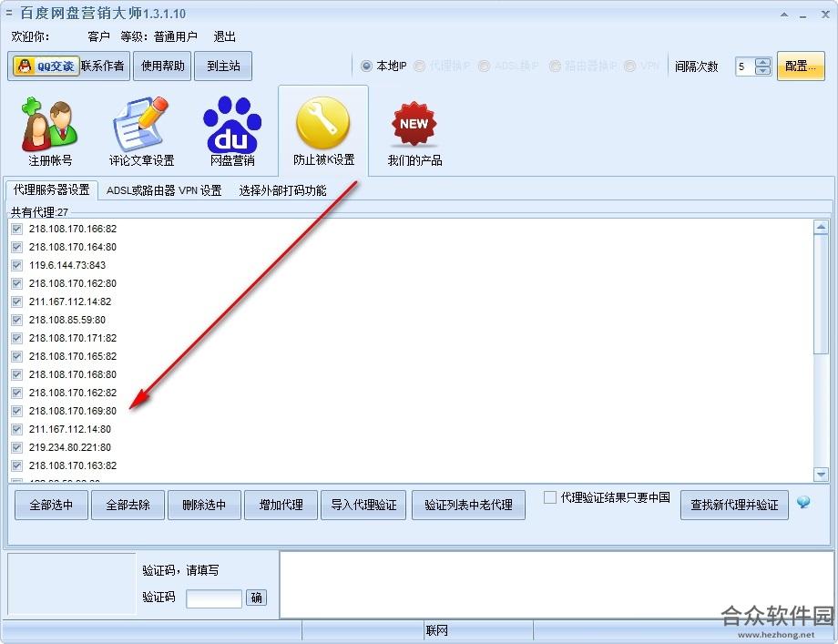The image size is (838, 644).
Task: Click proxy list scrollbar up arrow
Action: (x=821, y=227)
